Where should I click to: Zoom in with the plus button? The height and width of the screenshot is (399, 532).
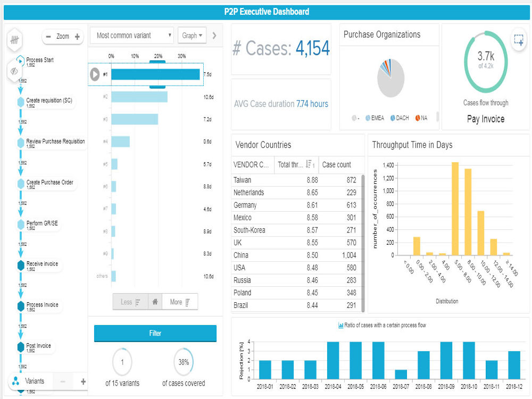pyautogui.click(x=77, y=37)
